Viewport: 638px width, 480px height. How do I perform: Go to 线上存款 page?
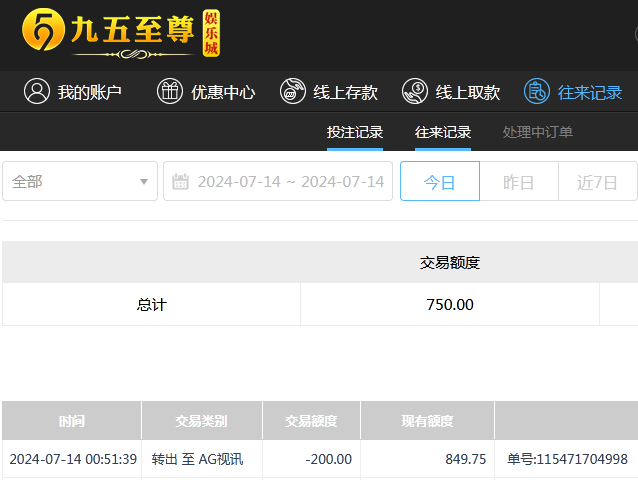click(329, 92)
